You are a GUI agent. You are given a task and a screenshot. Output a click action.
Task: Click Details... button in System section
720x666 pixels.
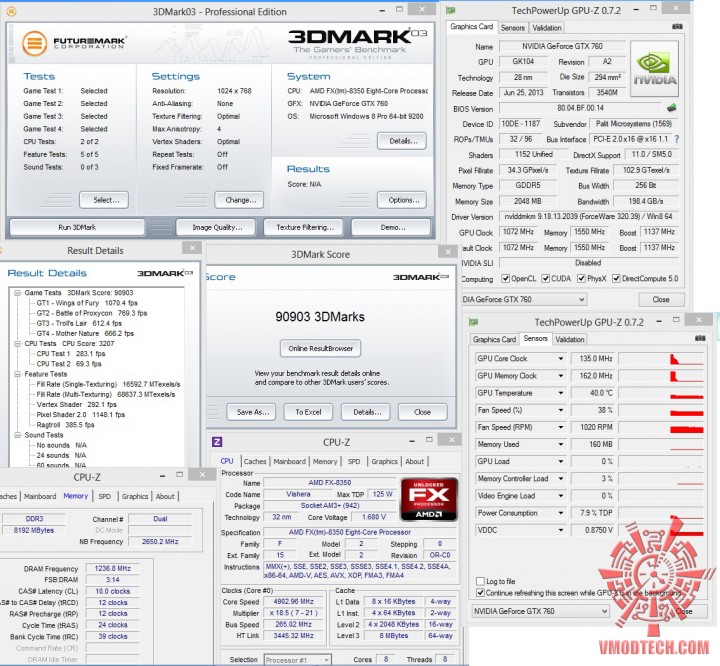click(402, 141)
